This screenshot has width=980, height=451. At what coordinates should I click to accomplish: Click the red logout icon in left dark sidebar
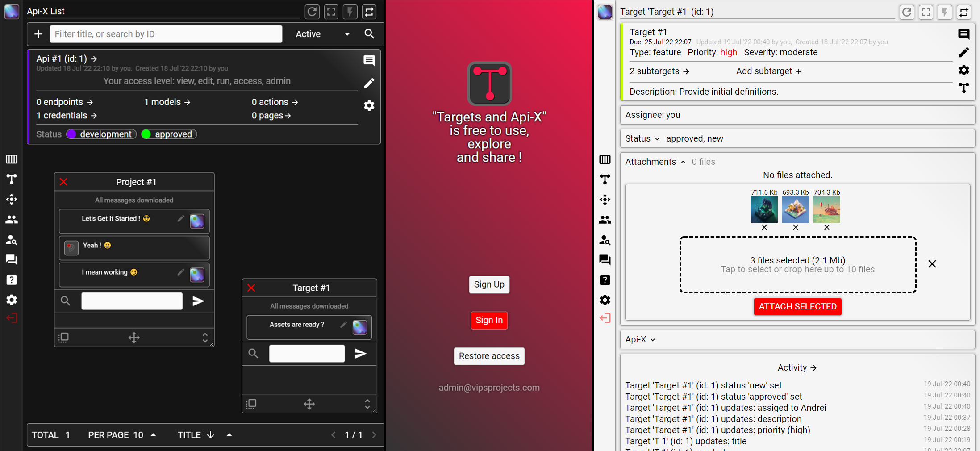coord(12,318)
